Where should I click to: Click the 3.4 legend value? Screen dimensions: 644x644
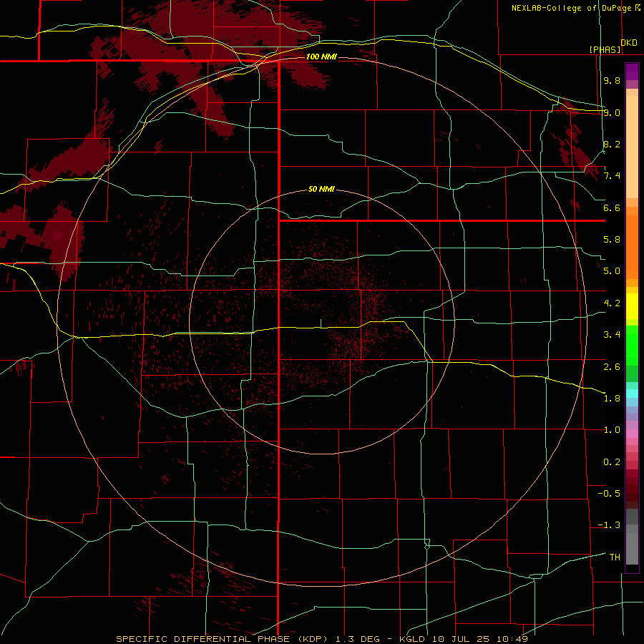click(612, 335)
